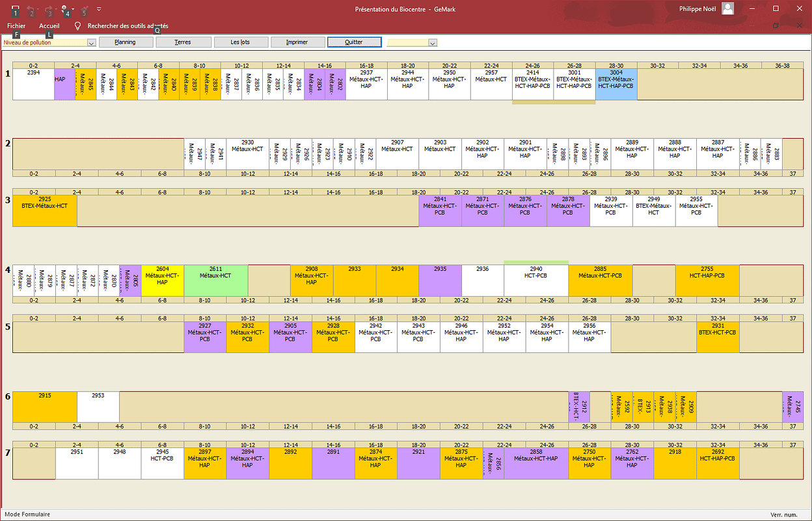
Task: Click the inner window restore icon under title bar
Action: point(776,26)
